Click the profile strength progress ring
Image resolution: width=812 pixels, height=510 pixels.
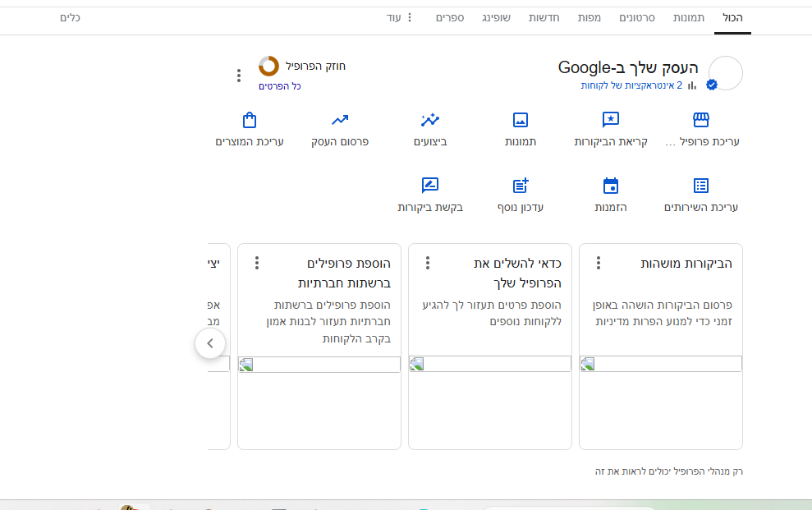coord(268,66)
